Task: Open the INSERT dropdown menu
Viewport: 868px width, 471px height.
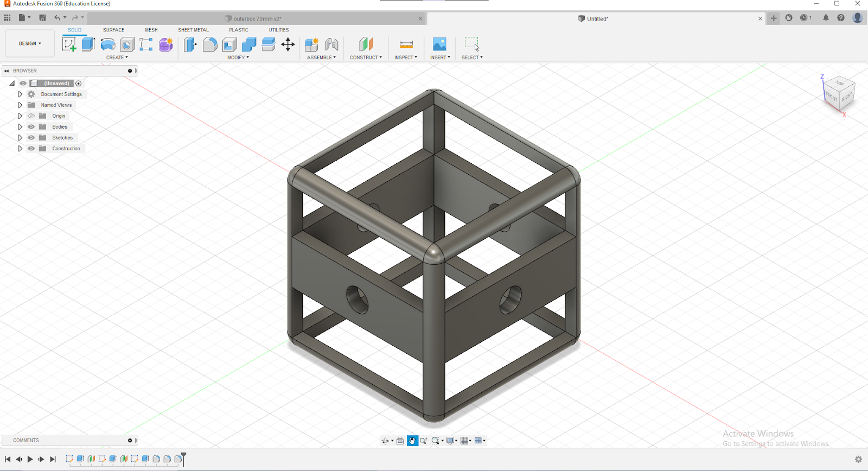Action: coord(440,58)
